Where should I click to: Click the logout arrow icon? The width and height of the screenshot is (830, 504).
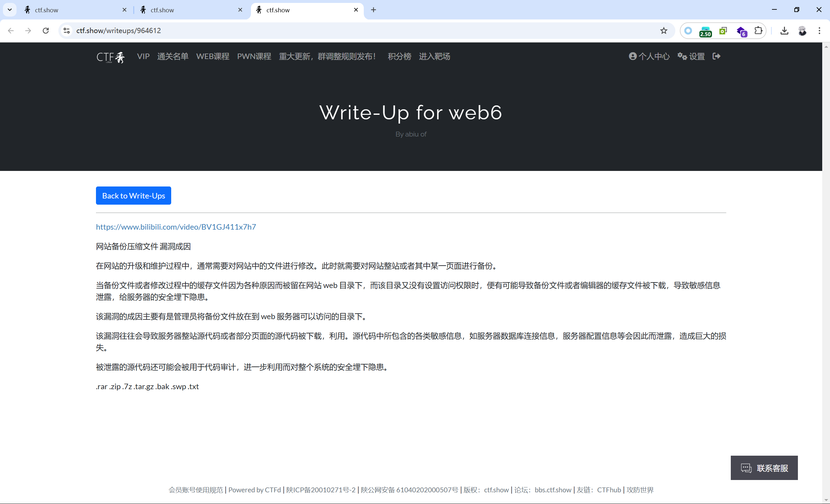(x=716, y=56)
